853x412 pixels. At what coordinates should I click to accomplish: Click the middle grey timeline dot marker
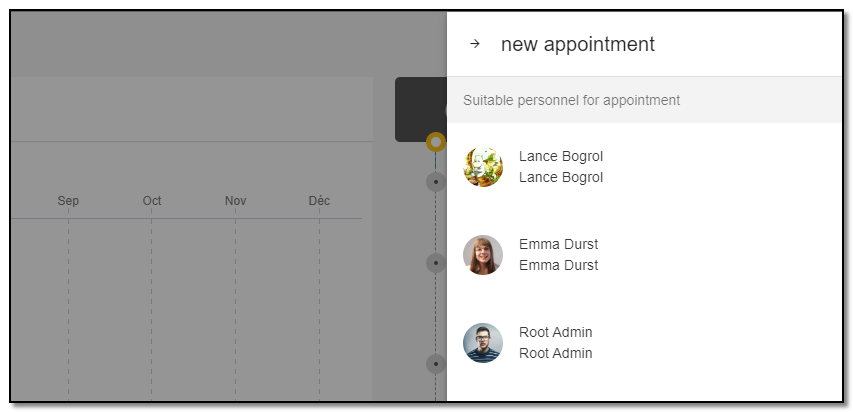436,263
